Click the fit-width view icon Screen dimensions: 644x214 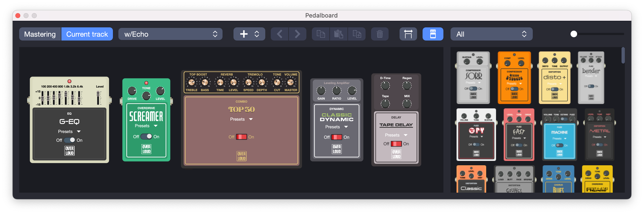point(408,34)
